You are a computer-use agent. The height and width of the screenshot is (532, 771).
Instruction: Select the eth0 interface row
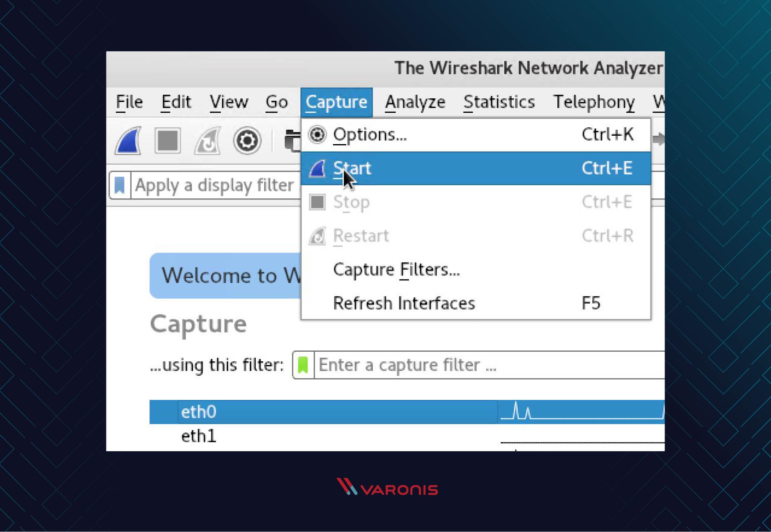click(x=407, y=412)
